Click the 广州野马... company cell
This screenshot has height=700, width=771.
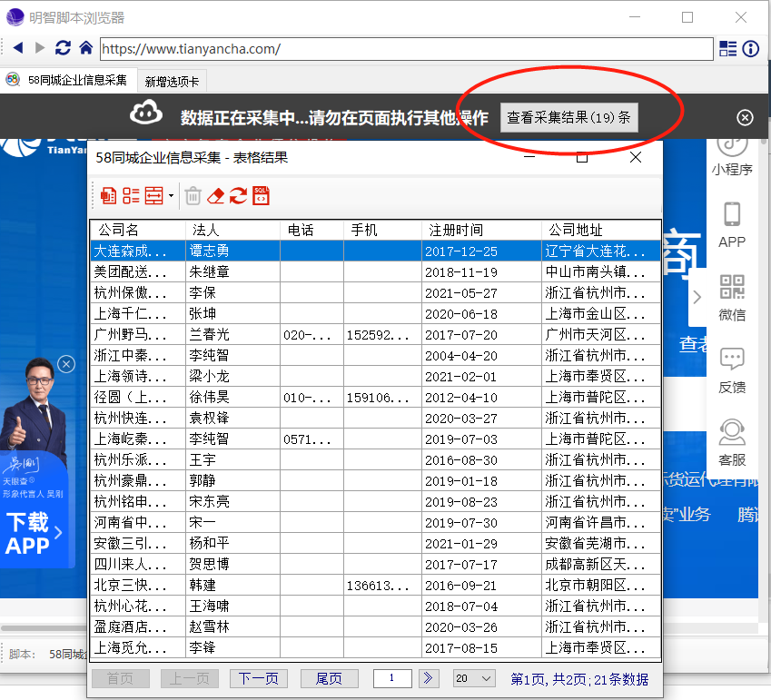coord(138,334)
